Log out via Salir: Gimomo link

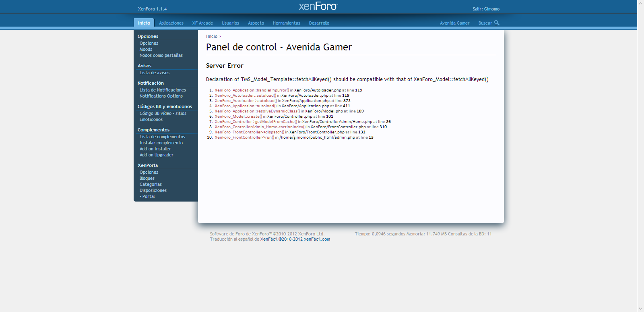tap(486, 9)
